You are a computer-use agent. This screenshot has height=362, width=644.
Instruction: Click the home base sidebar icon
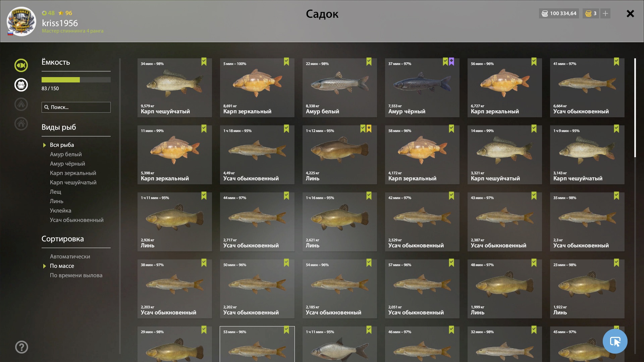point(21,124)
